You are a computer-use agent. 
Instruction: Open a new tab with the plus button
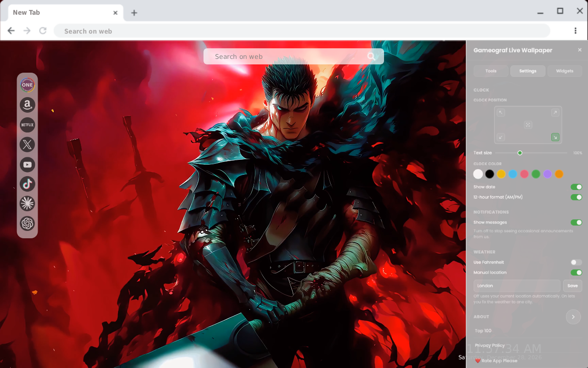pyautogui.click(x=134, y=13)
